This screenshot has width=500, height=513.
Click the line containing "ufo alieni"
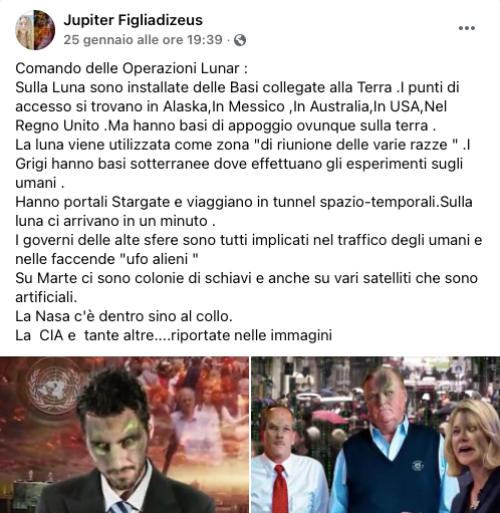coord(107,259)
